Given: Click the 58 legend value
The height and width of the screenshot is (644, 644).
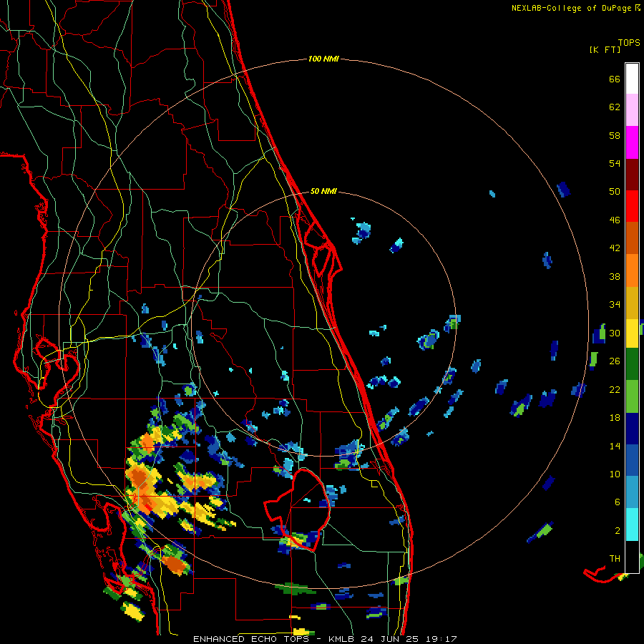Looking at the screenshot, I should [615, 135].
